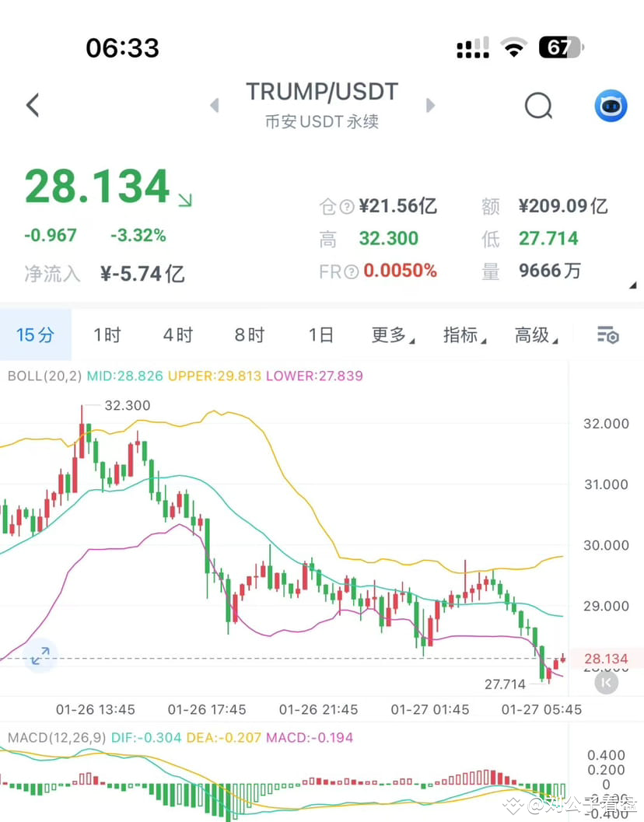Tap turnover value ¥209.09亿
The width and height of the screenshot is (644, 822).
(563, 206)
